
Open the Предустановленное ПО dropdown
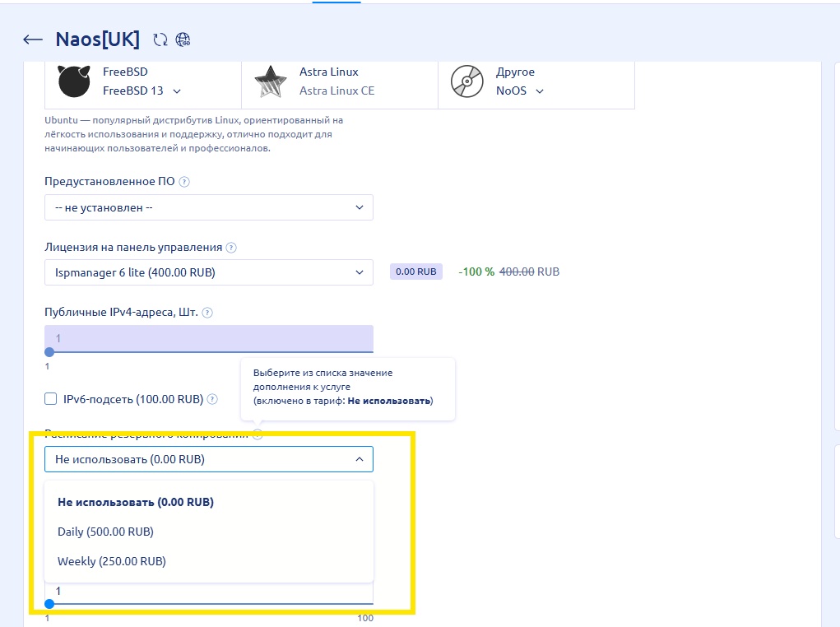point(209,207)
